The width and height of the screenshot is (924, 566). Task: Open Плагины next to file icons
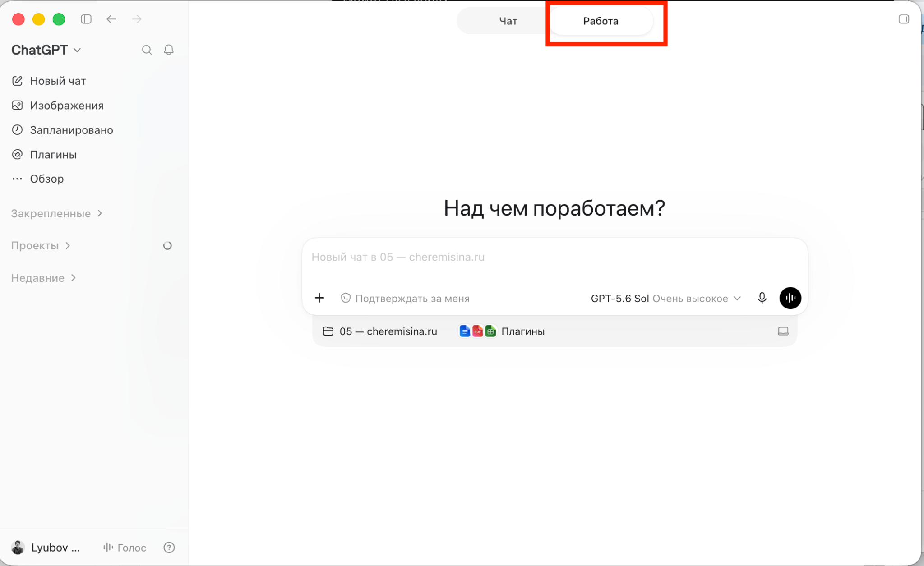(502, 331)
